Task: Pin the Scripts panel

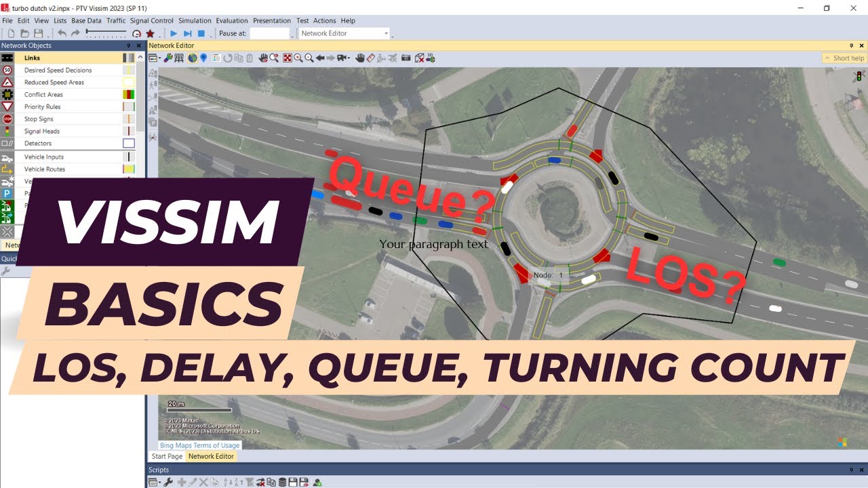Action: point(850,470)
